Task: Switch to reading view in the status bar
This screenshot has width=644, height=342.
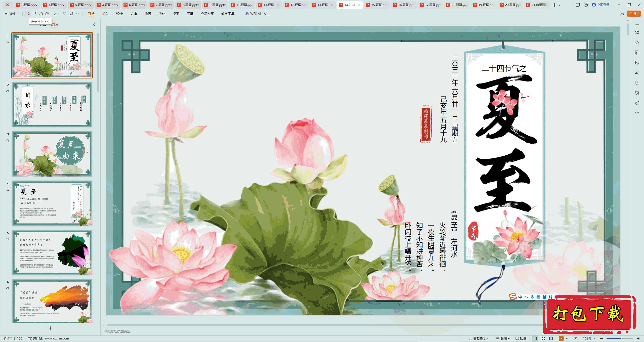Action: [551, 338]
